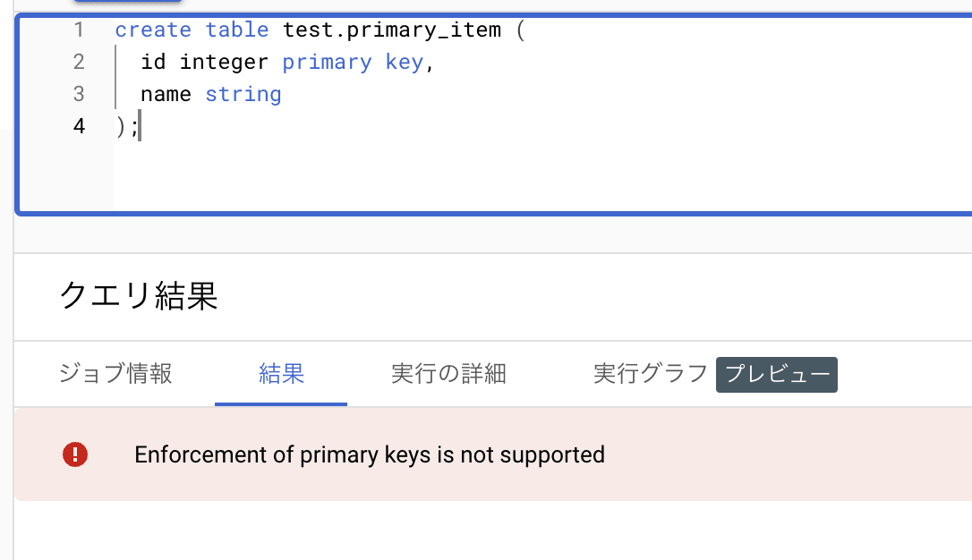The height and width of the screenshot is (560, 972).
Task: Open the 実行の詳細 tab
Action: [448, 374]
